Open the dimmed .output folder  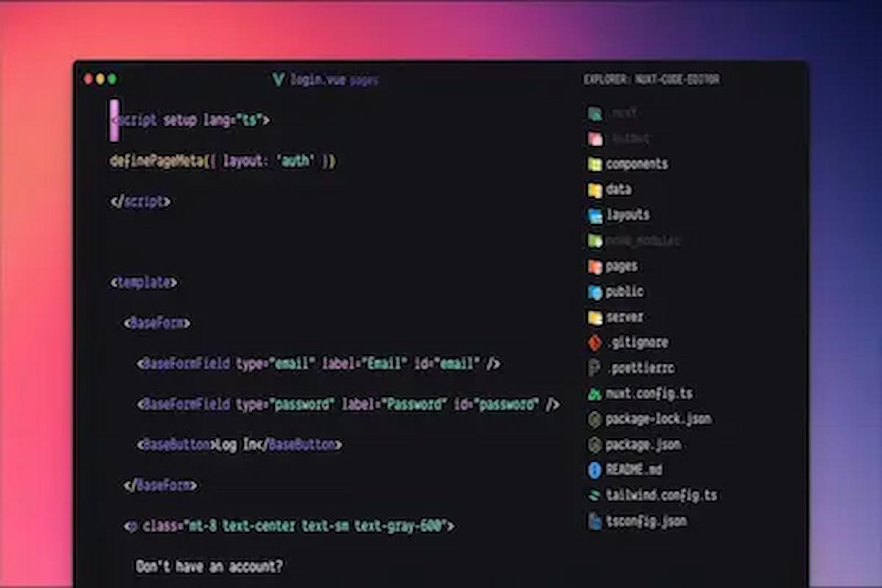pyautogui.click(x=619, y=138)
